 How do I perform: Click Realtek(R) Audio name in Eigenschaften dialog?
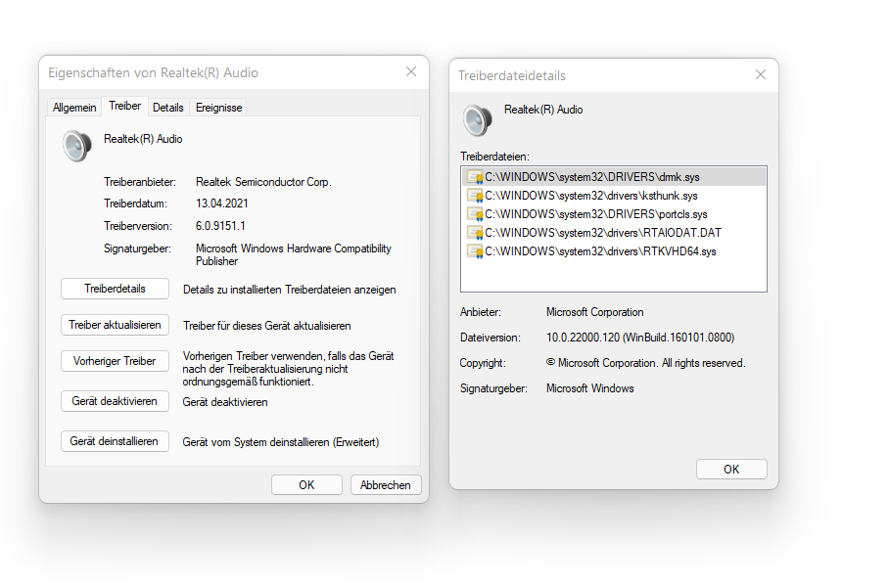(143, 139)
